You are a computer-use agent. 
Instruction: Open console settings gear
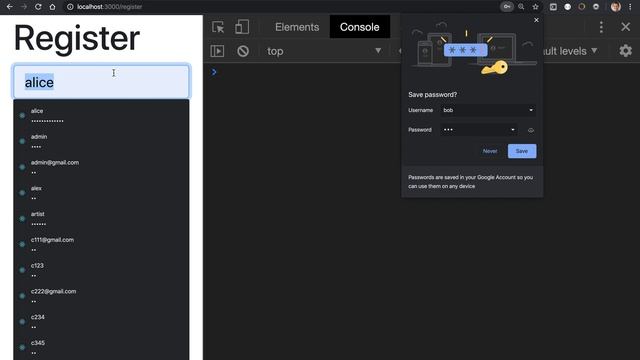coord(625,51)
